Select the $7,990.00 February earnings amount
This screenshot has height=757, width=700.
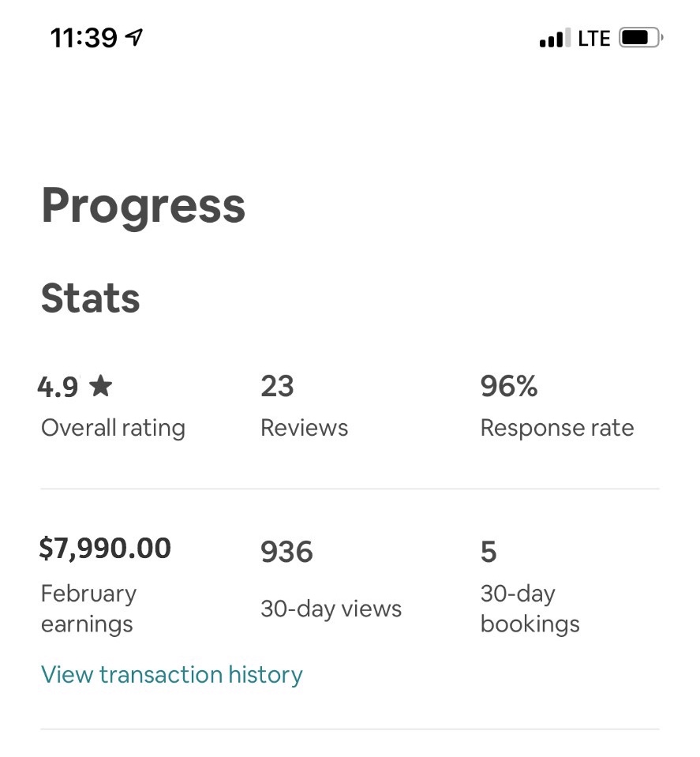pyautogui.click(x=105, y=549)
